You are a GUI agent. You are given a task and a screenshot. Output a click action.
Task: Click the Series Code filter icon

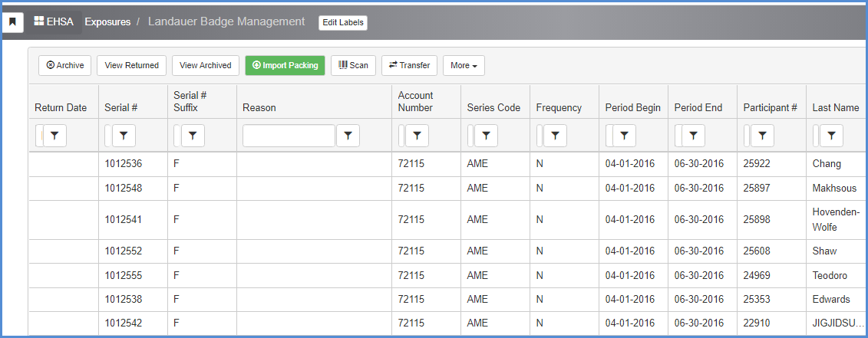(x=486, y=136)
